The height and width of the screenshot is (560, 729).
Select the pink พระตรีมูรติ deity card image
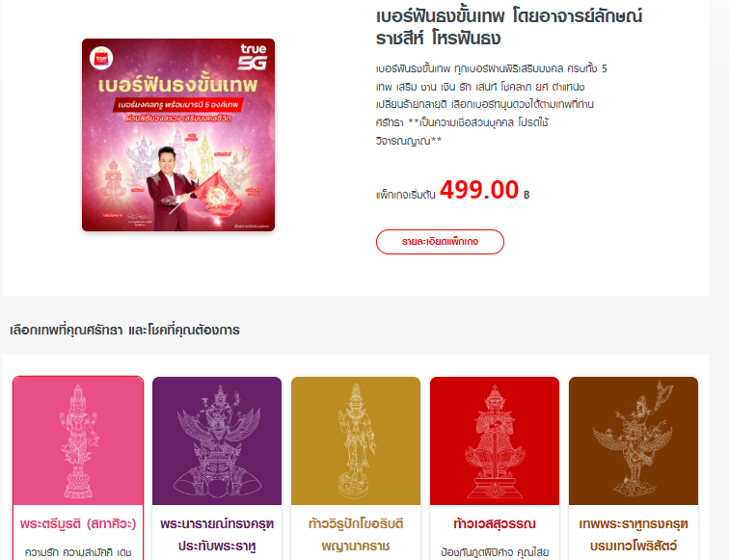click(78, 440)
